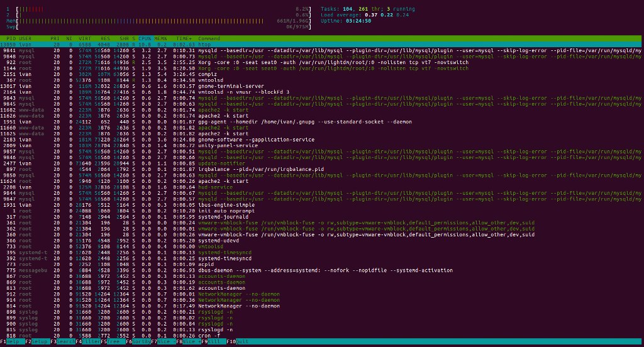Viewport: 644px width, 347px height.
Task: Open F2 Setup in the bottom bar
Action: click(x=38, y=342)
